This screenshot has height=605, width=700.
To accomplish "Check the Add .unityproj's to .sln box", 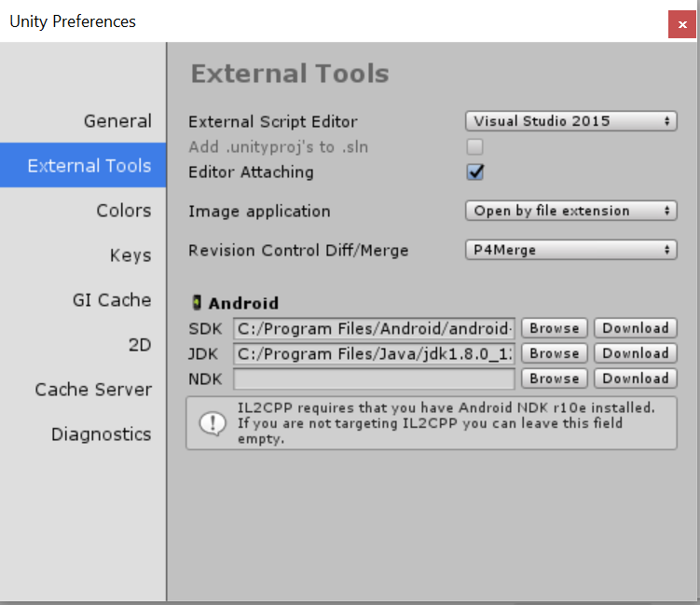I will click(x=475, y=147).
